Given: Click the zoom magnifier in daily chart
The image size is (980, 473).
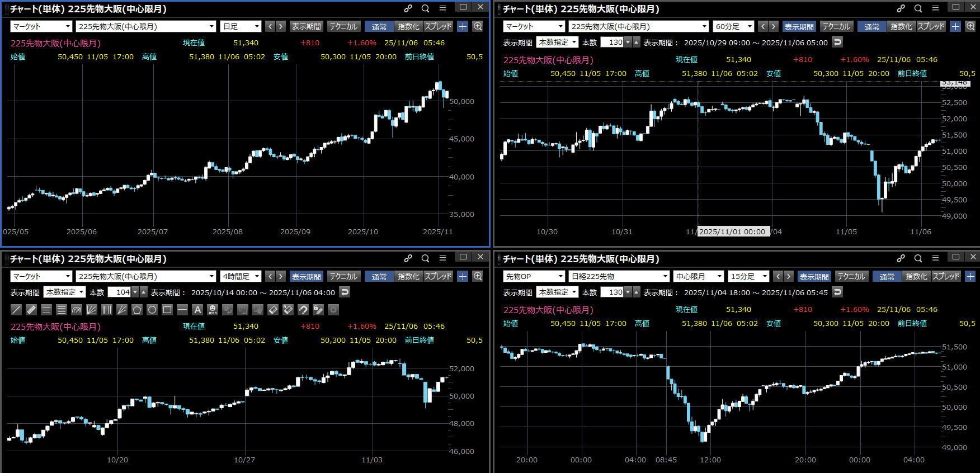Looking at the screenshot, I should coord(478,26).
